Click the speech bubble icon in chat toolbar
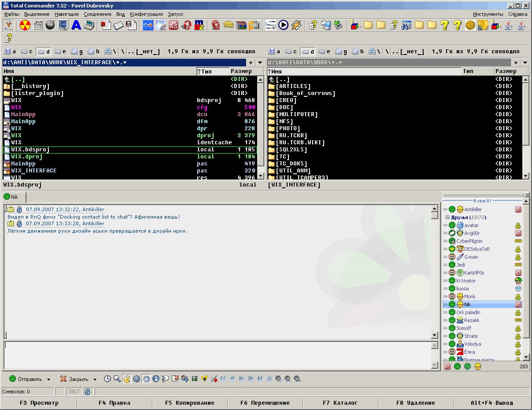 [166, 378]
